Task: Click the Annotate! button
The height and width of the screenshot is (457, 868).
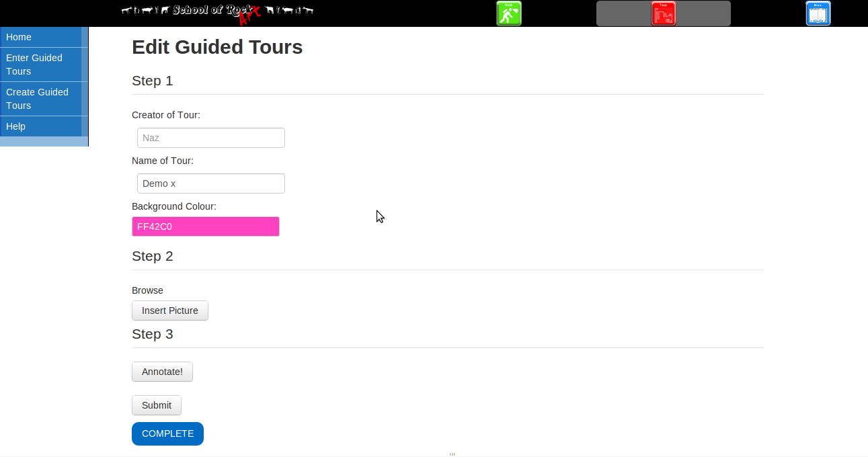Action: tap(162, 372)
